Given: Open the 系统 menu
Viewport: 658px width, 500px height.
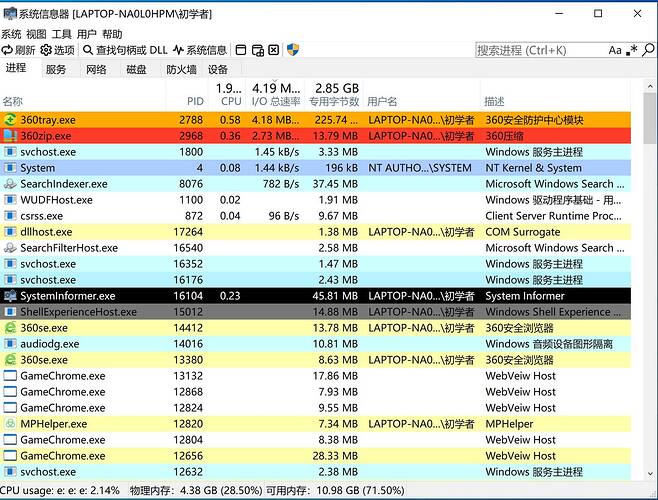Looking at the screenshot, I should (x=11, y=34).
